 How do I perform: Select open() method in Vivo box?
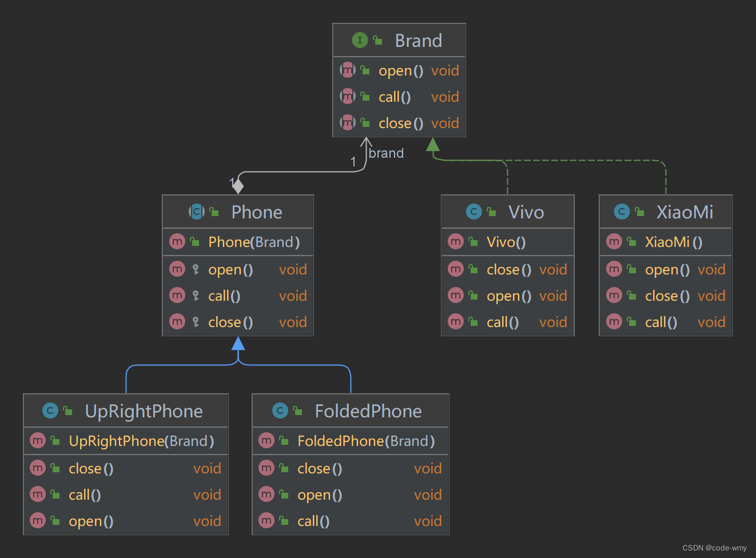(x=508, y=296)
